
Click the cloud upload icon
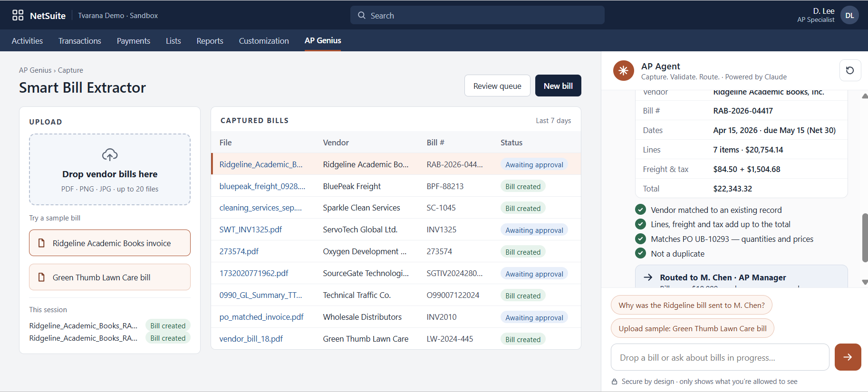[110, 155]
